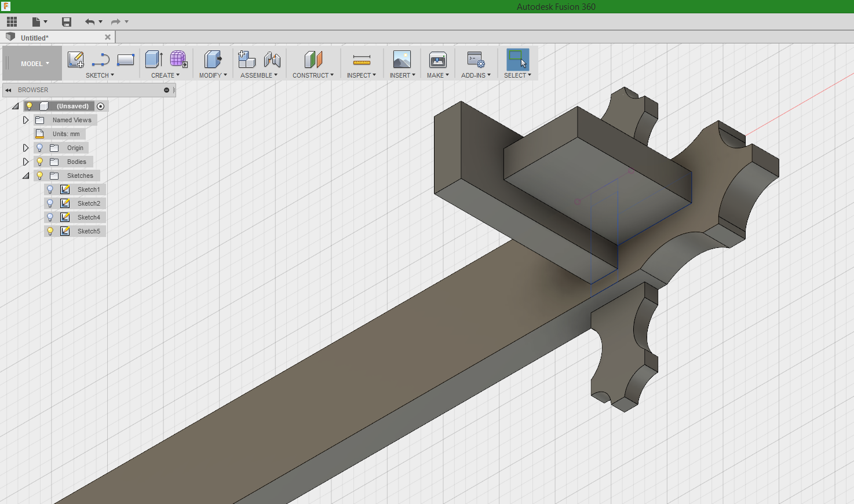Select the Press Pull modify icon
The width and height of the screenshot is (854, 504).
[213, 59]
